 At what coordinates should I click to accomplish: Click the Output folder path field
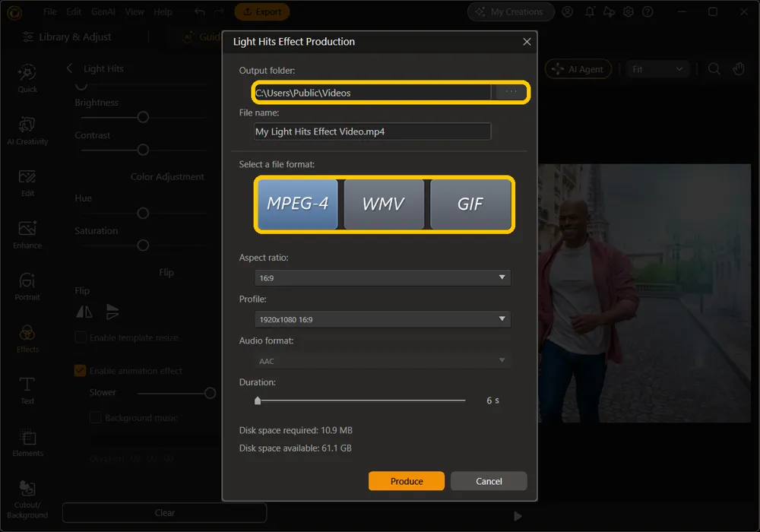372,93
